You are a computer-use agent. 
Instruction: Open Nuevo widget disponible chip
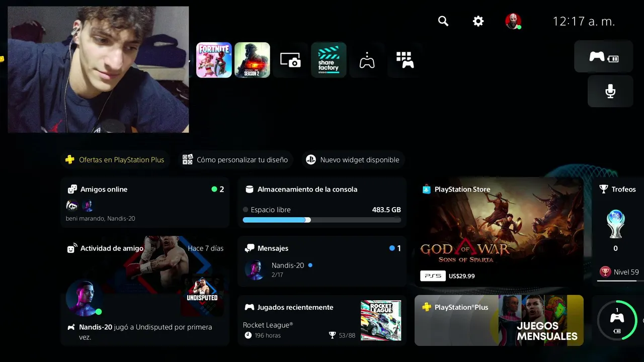click(x=353, y=160)
